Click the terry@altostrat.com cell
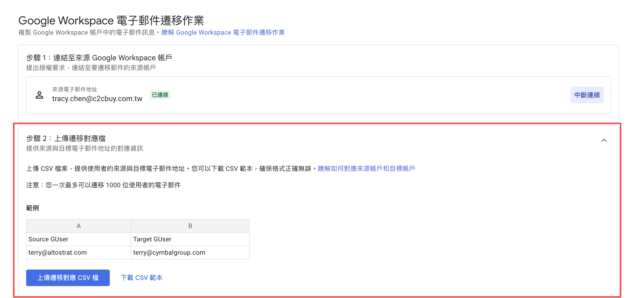Image resolution: width=644 pixels, height=298 pixels. (79, 253)
